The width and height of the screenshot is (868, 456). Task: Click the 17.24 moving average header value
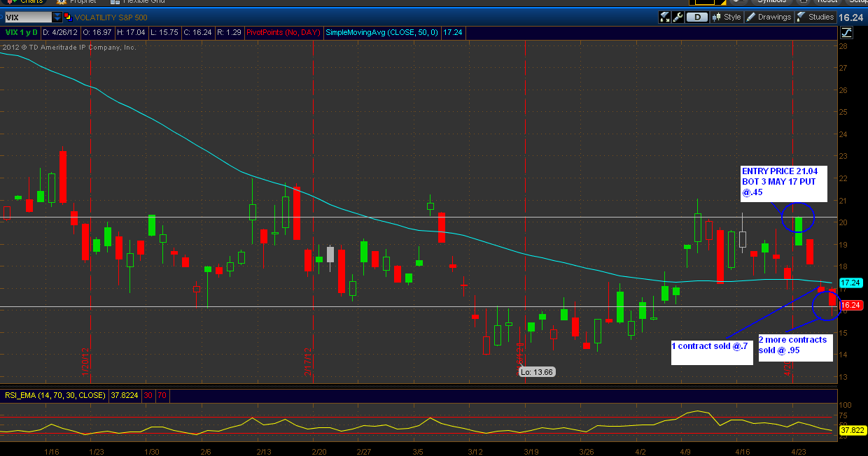[x=453, y=32]
